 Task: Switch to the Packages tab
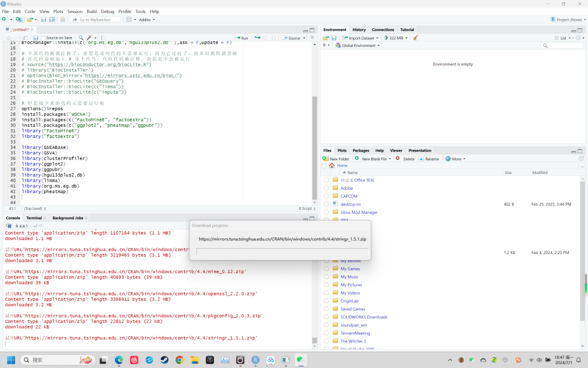[x=360, y=150]
